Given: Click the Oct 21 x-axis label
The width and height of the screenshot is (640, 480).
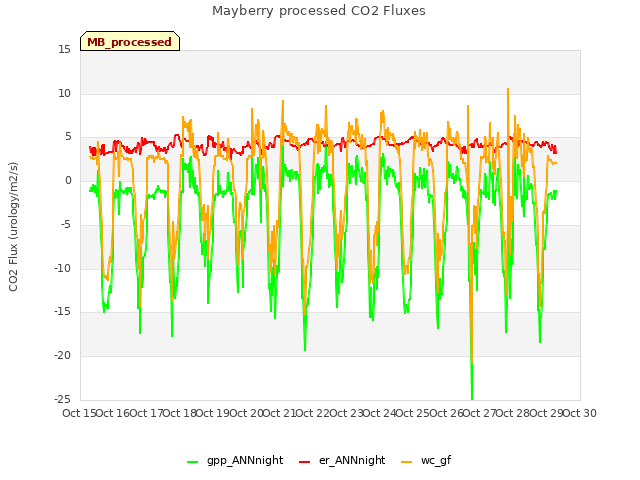Looking at the screenshot, I should click(279, 413).
